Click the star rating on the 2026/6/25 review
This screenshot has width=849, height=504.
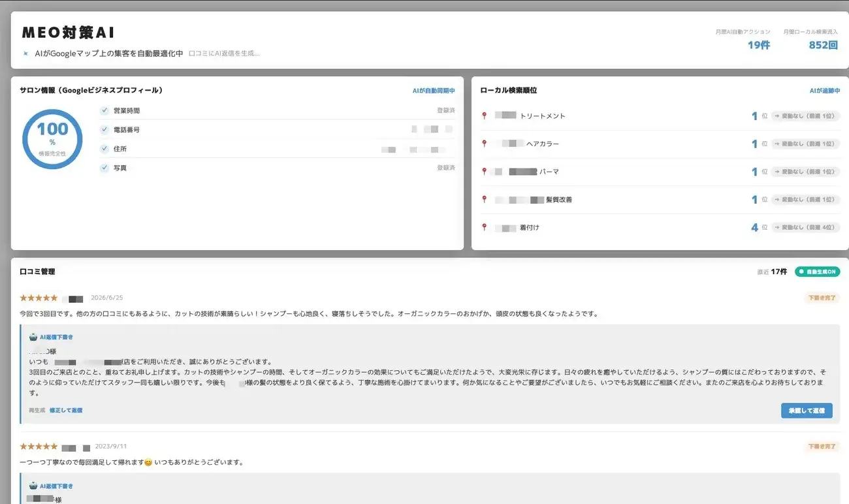click(39, 298)
